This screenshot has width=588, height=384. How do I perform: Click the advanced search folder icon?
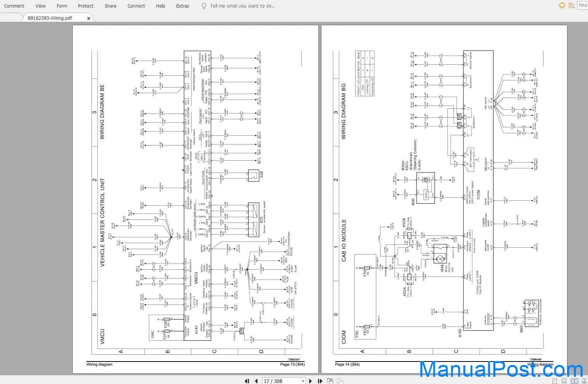click(x=571, y=5)
